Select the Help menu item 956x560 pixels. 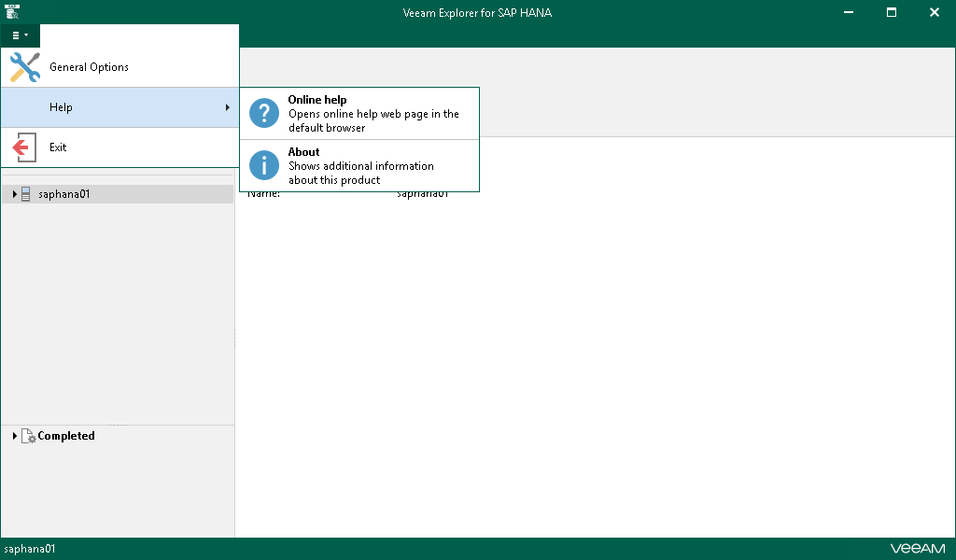click(120, 107)
